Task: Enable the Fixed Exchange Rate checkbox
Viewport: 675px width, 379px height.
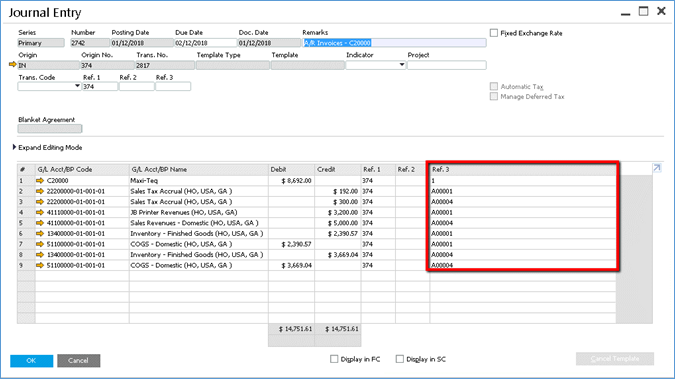Action: pos(494,33)
